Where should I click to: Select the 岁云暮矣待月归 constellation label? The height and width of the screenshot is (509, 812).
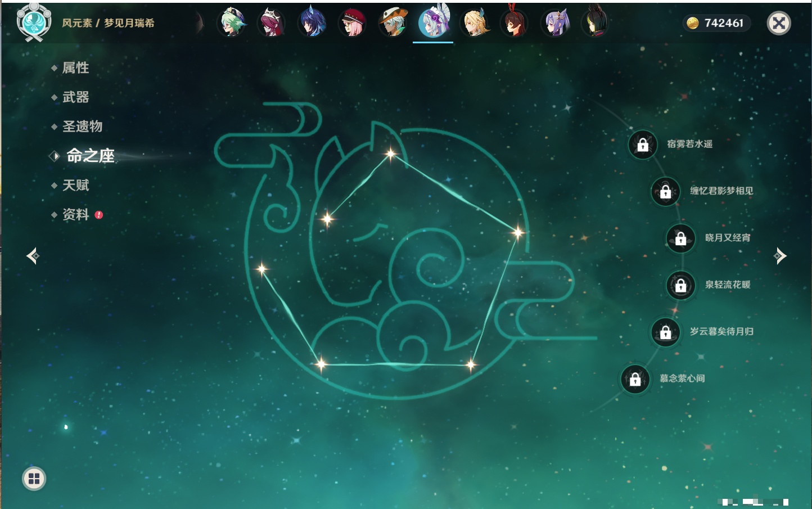click(x=721, y=331)
